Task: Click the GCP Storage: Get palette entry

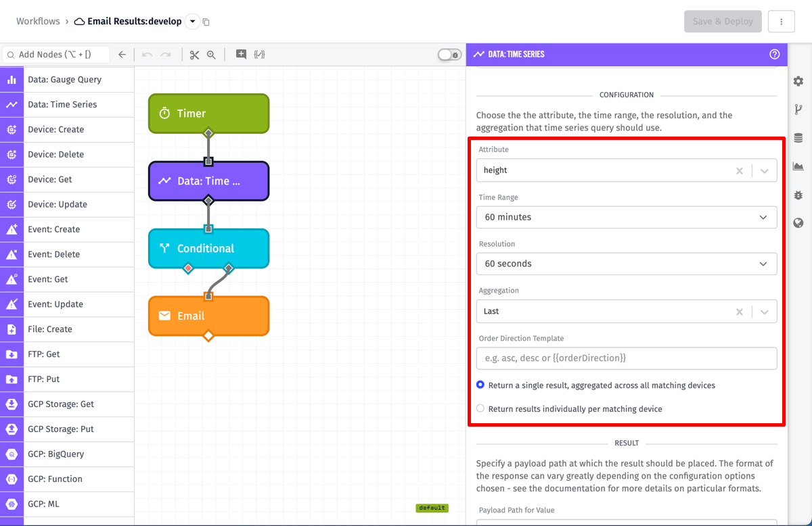Action: (x=67, y=404)
